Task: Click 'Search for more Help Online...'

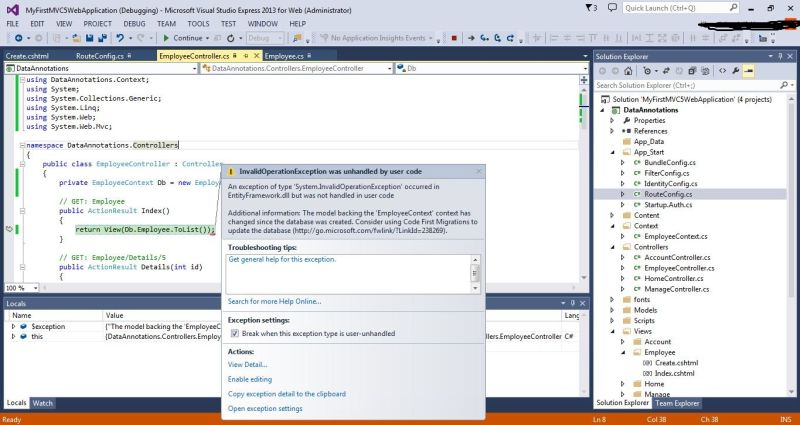Action: tap(274, 302)
